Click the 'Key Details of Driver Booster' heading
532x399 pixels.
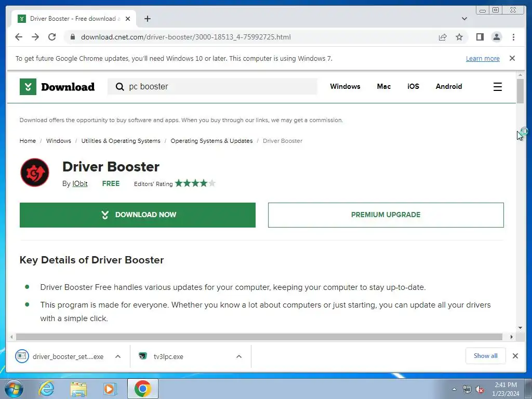click(91, 260)
